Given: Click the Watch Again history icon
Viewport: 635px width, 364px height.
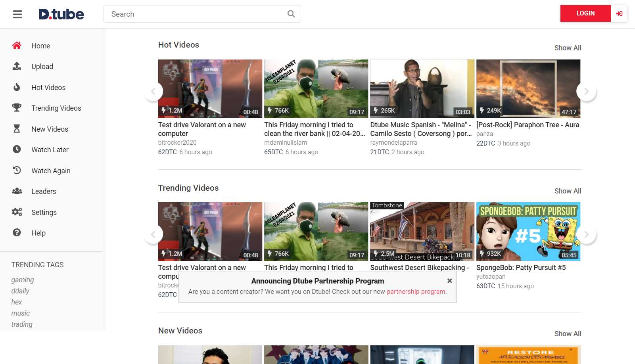Looking at the screenshot, I should [17, 171].
